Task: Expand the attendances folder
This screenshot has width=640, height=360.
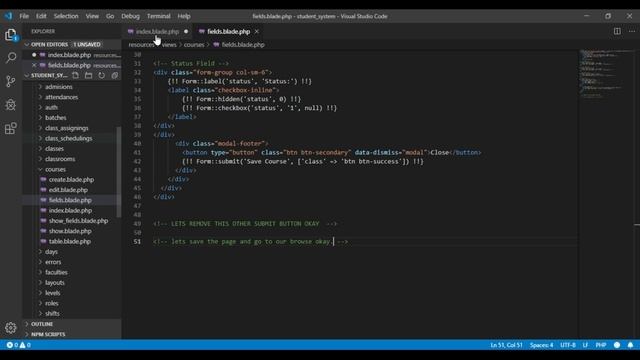Action: click(61, 97)
